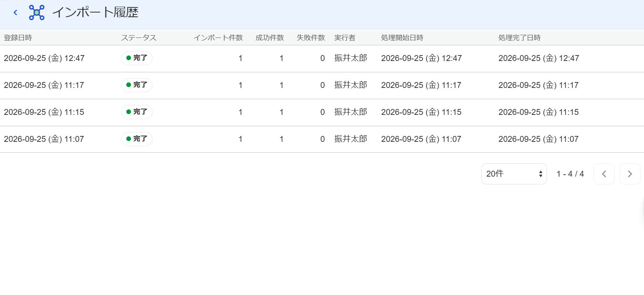The image size is (644, 295).
Task: Click the network app logo icon
Action: (x=37, y=13)
